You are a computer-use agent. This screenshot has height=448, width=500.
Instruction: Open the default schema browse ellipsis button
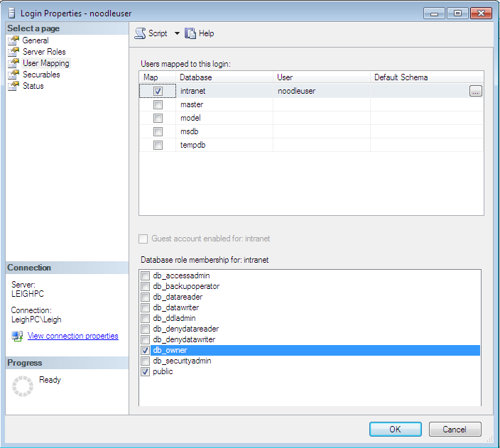pos(475,91)
